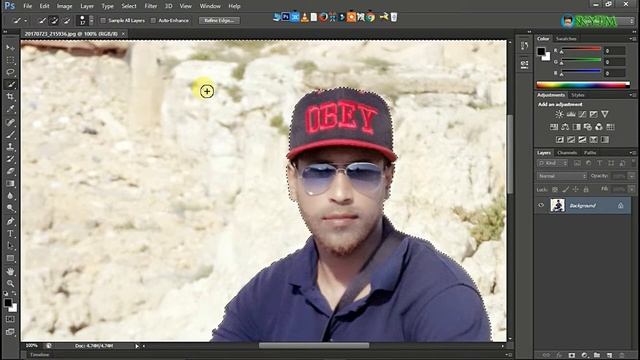640x360 pixels.
Task: Select the Eyedropper tool
Action: coord(10,109)
